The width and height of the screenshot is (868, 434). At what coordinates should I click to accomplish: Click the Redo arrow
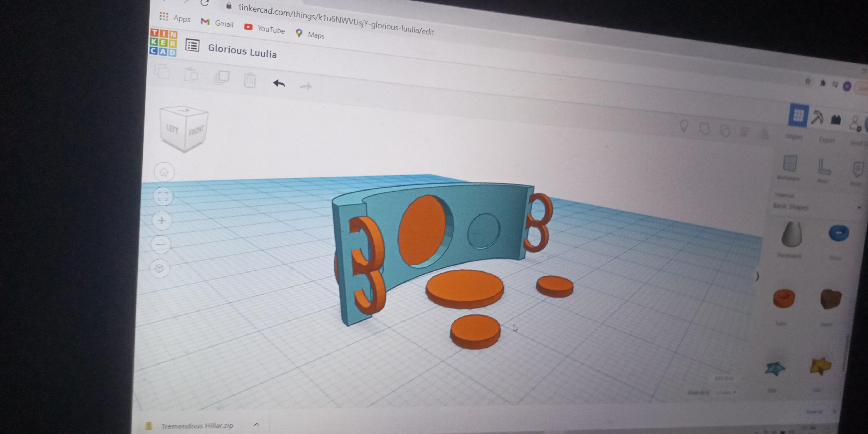pyautogui.click(x=306, y=87)
